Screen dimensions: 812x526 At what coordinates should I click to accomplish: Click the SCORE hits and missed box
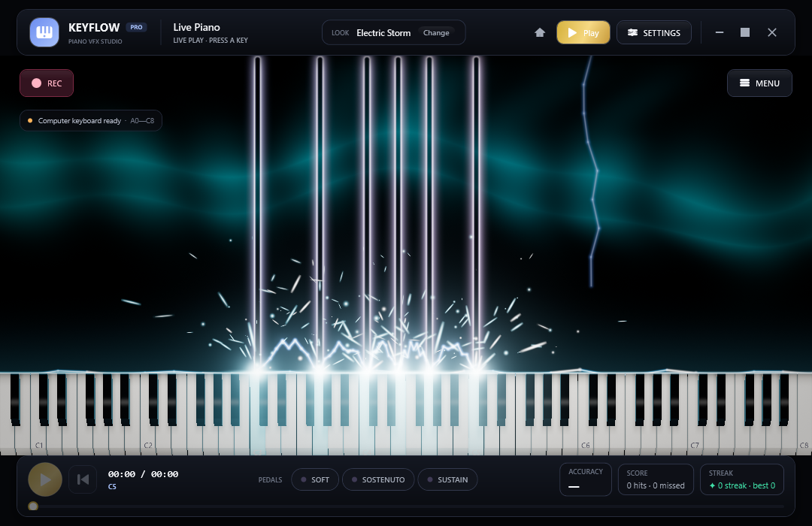[656, 479]
